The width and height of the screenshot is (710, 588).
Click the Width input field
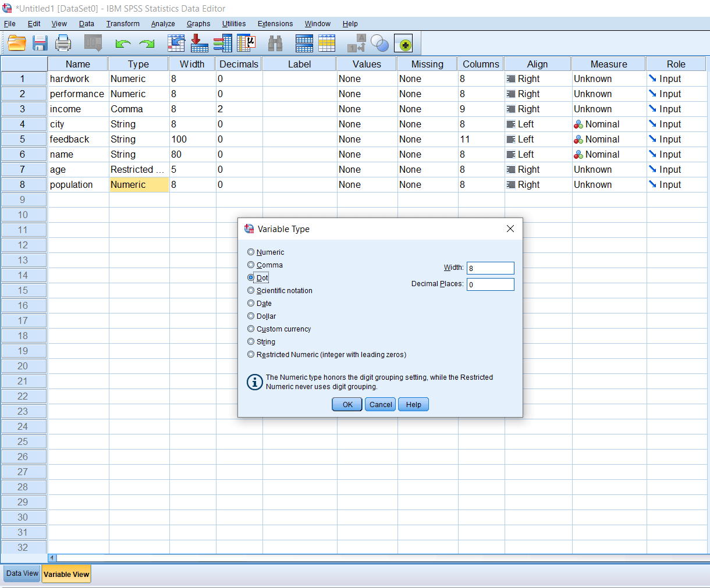tap(491, 268)
